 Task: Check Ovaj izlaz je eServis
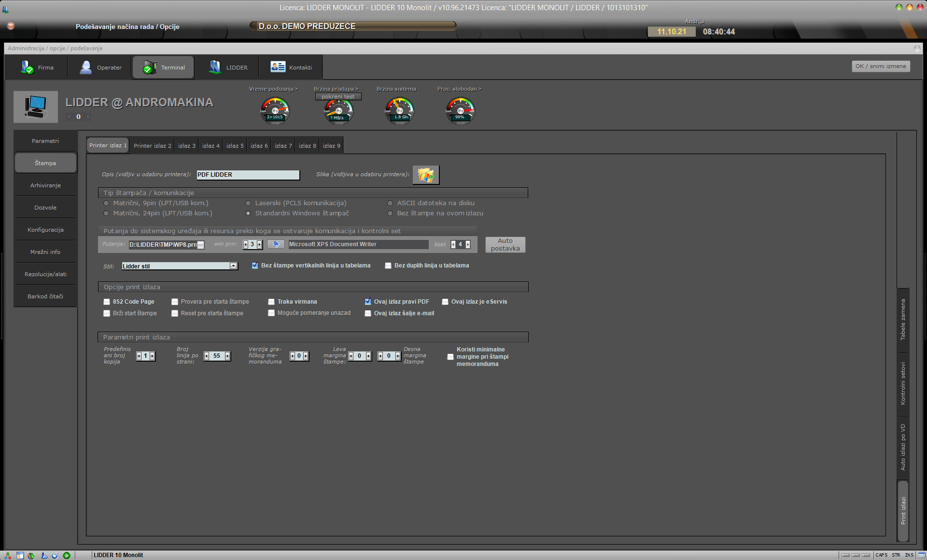click(x=445, y=302)
